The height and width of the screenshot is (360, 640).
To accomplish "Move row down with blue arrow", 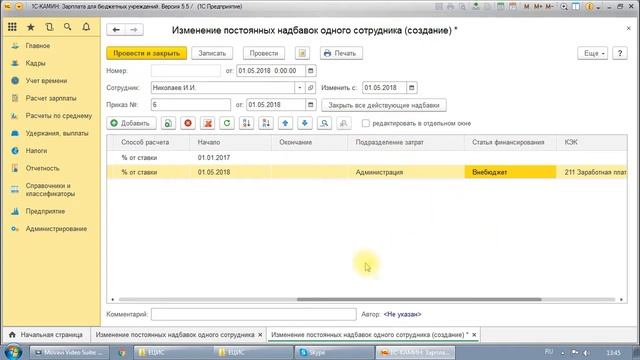I will point(304,123).
